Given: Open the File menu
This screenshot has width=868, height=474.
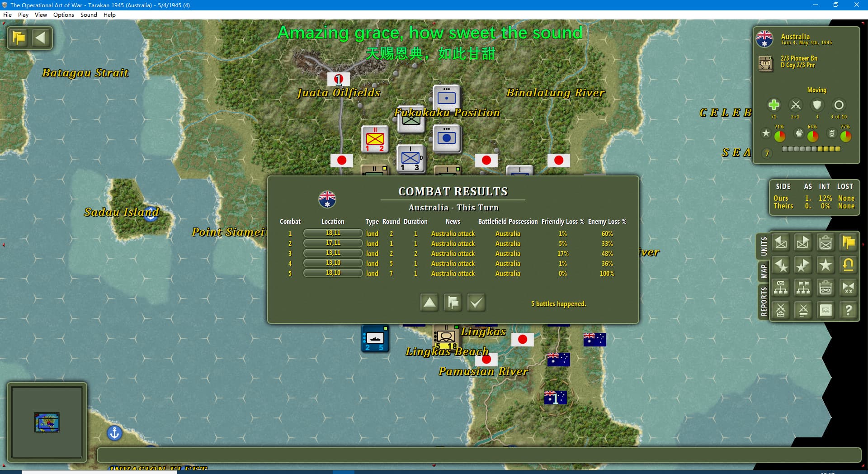Looking at the screenshot, I should [x=7, y=14].
